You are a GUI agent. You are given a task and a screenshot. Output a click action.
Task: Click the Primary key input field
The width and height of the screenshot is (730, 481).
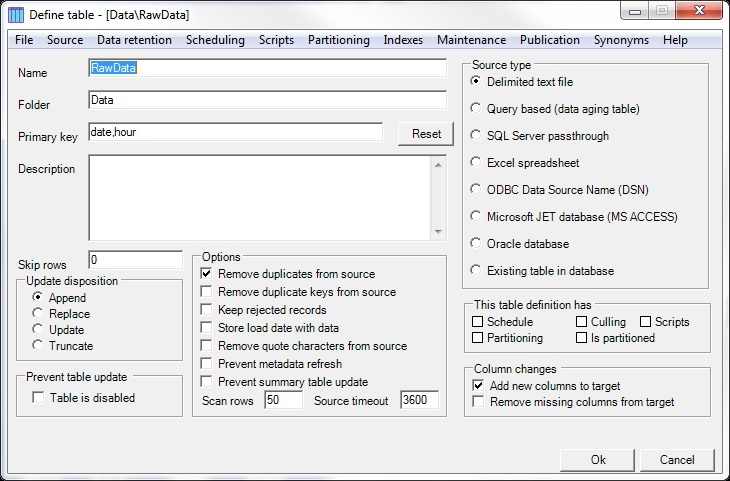coord(235,133)
